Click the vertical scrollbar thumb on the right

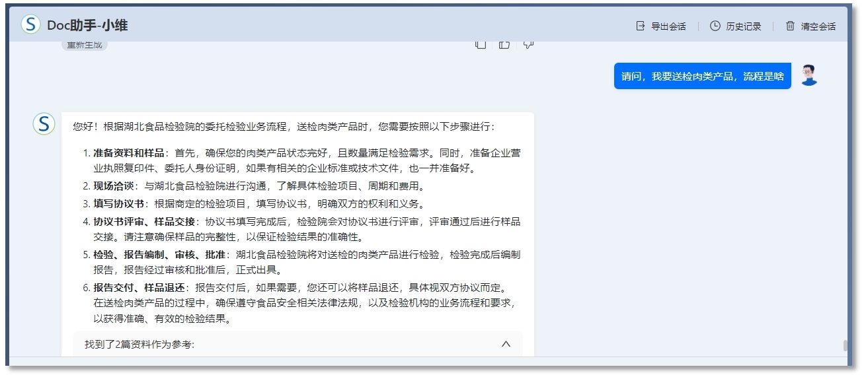click(x=844, y=346)
